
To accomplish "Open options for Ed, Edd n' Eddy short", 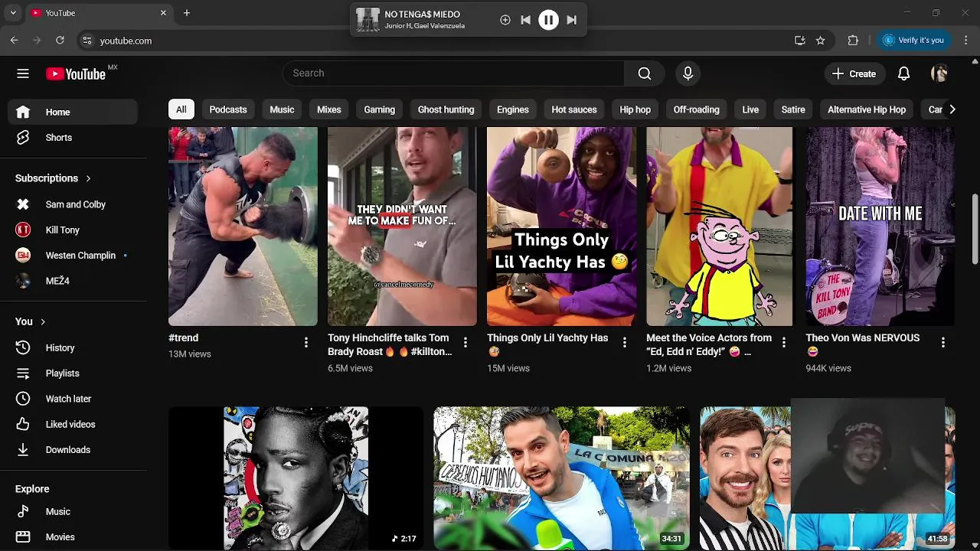I will (x=783, y=343).
